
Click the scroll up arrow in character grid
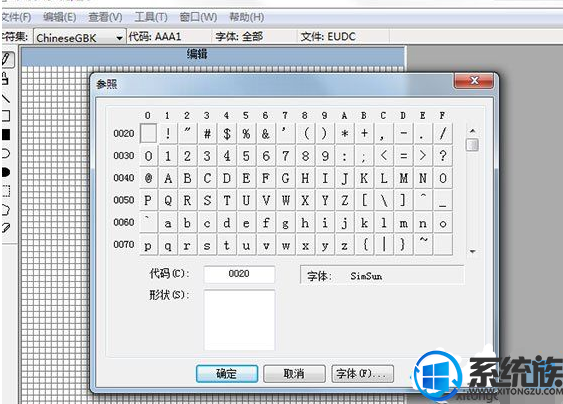pos(473,131)
